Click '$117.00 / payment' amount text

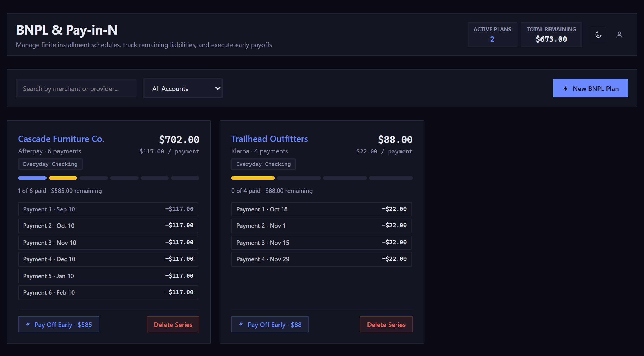point(169,151)
